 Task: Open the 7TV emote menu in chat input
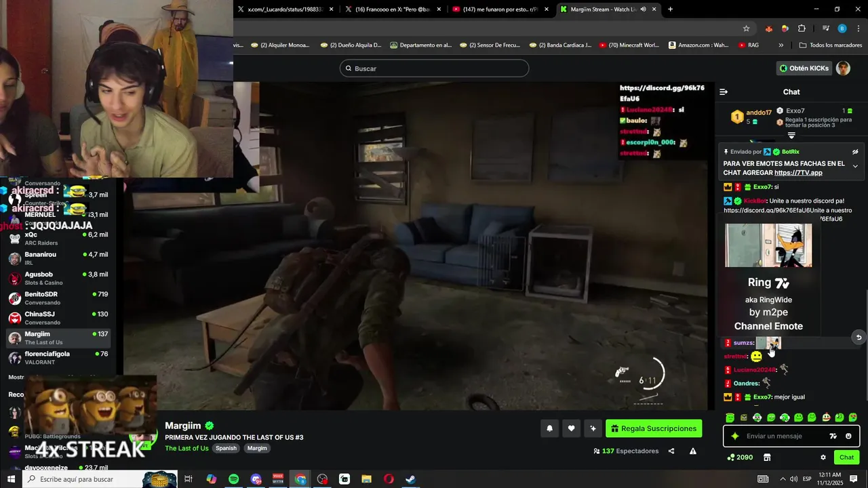[x=833, y=436]
